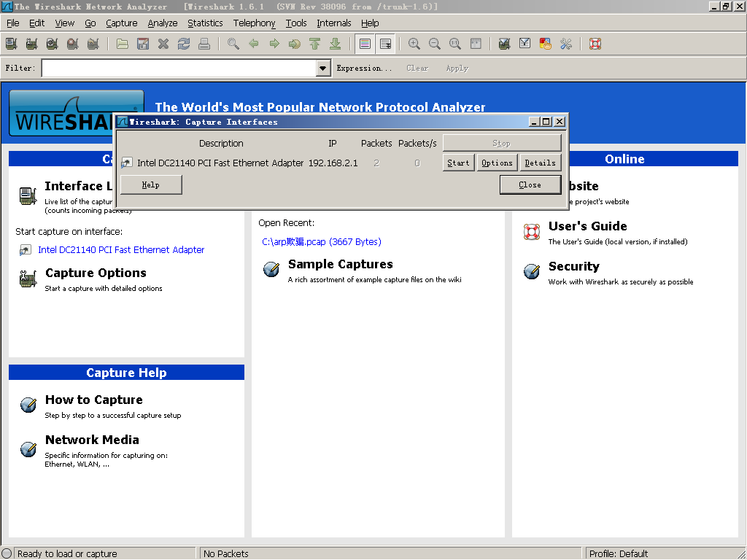The width and height of the screenshot is (747, 560).
Task: Click Details button for the Ethernet adapter
Action: [x=540, y=163]
